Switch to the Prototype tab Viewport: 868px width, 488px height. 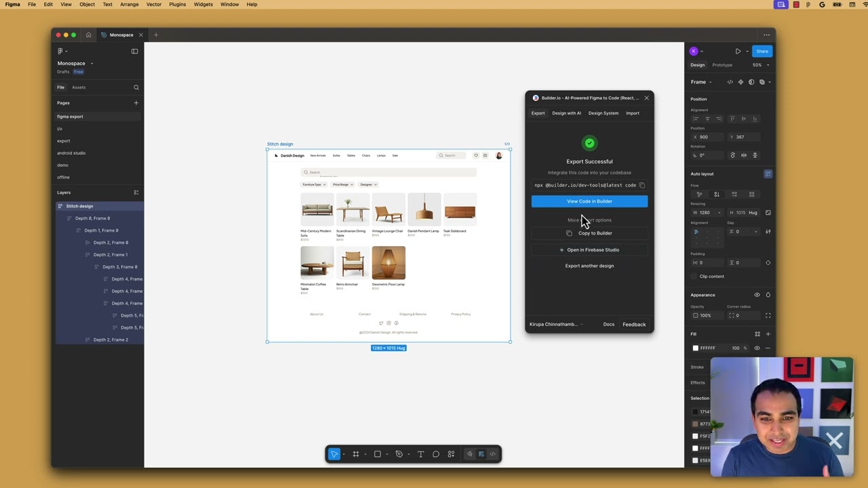point(722,65)
